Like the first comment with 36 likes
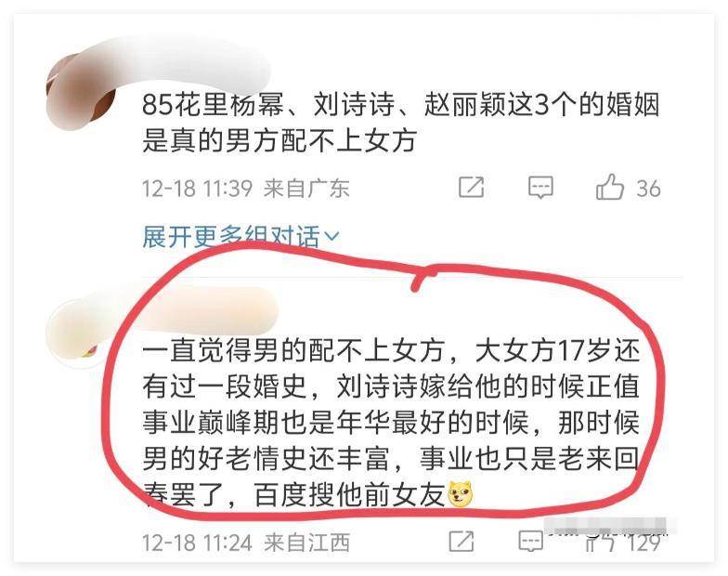Image resolution: width=728 pixels, height=576 pixels. (609, 187)
